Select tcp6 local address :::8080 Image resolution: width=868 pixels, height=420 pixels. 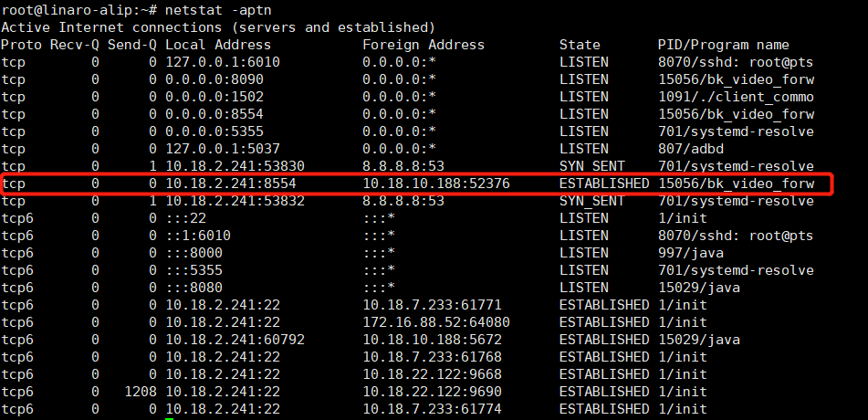click(x=193, y=288)
